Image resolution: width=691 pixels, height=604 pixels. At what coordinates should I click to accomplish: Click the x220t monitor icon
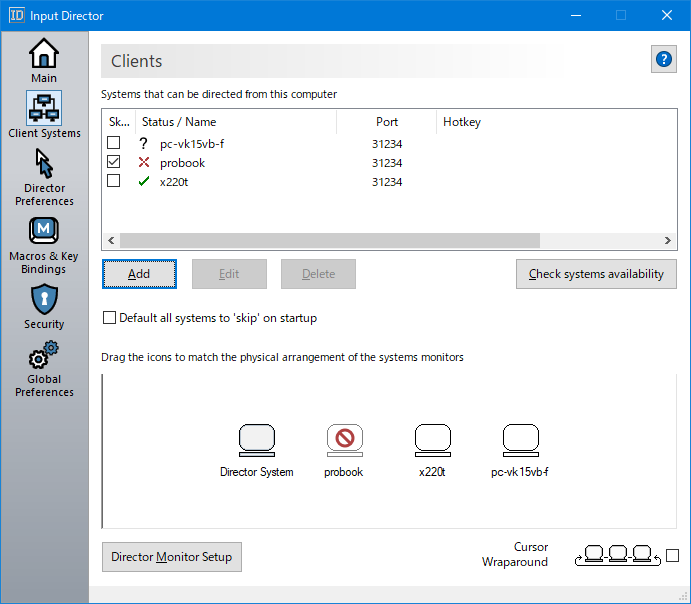[432, 439]
